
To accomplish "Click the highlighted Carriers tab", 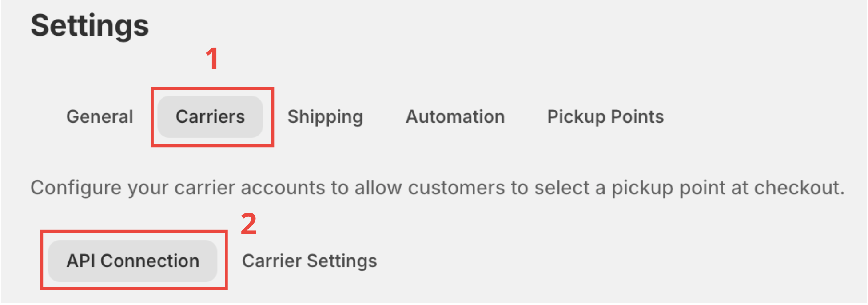I will click(x=209, y=117).
